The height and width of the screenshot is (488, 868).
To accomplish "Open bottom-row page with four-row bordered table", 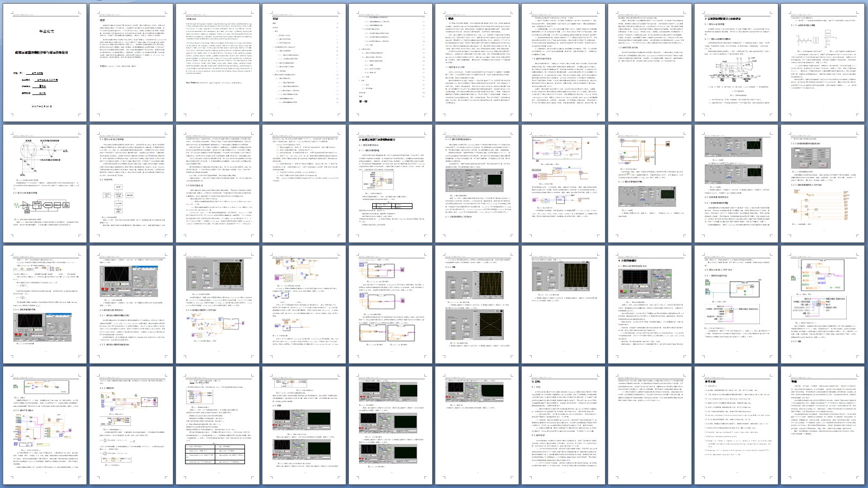I will pyautogui.click(x=217, y=425).
